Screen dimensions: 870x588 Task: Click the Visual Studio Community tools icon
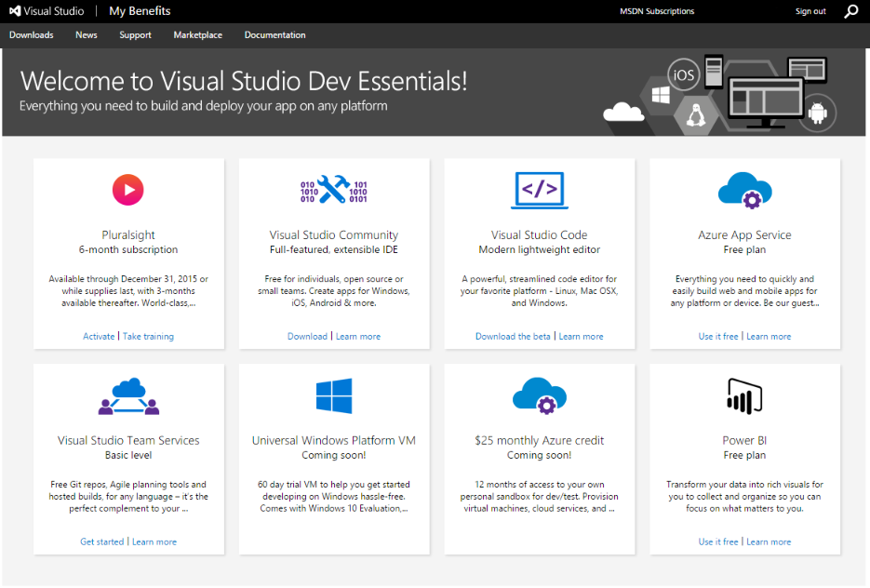333,190
